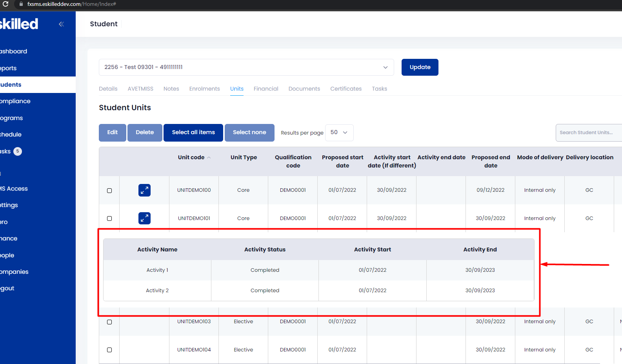
Task: Click the Mode of delivery header
Action: coord(540,157)
